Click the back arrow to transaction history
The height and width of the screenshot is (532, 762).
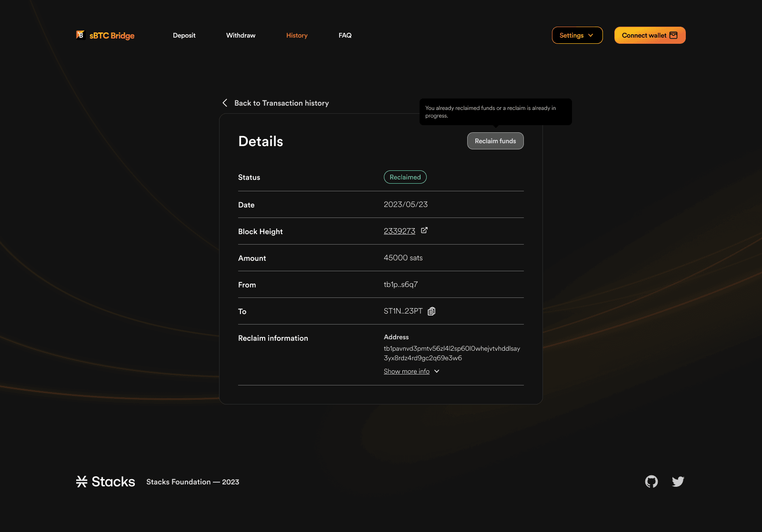[x=224, y=103]
